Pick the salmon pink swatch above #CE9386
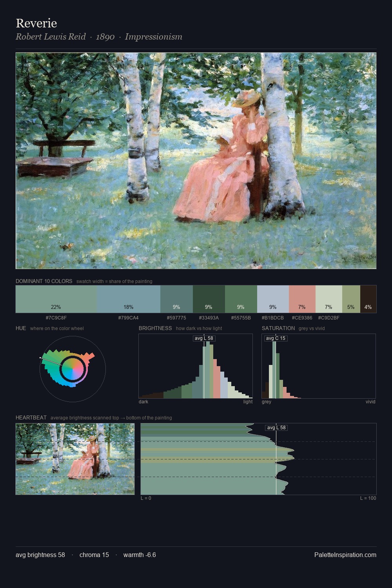Screen dimensions: 392x588 [302, 299]
